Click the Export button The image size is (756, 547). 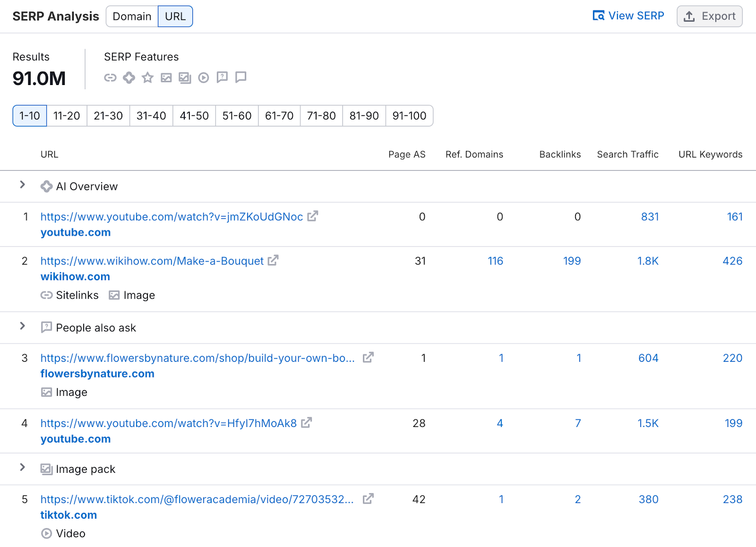pyautogui.click(x=709, y=16)
